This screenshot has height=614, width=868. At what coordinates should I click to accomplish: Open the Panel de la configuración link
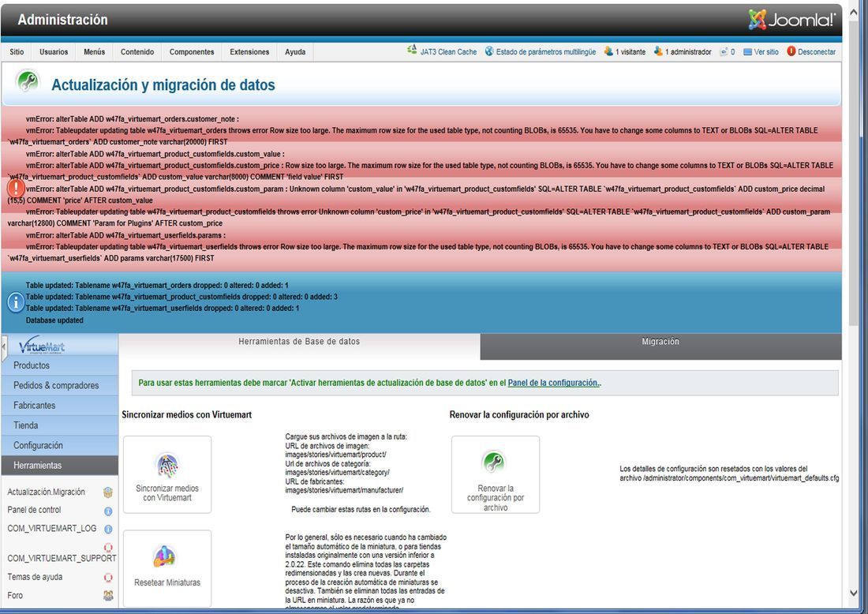click(554, 383)
